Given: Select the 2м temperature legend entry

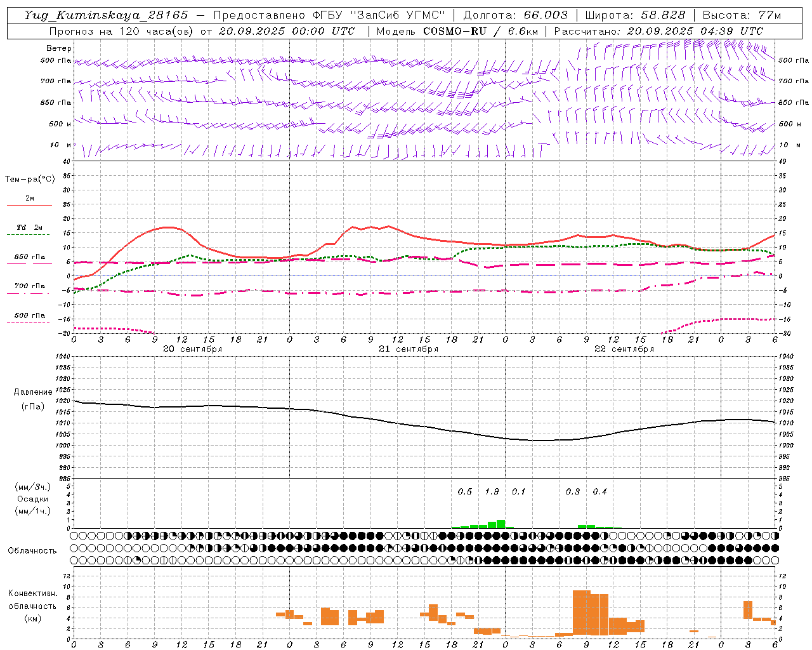Looking at the screenshot, I should (x=29, y=198).
